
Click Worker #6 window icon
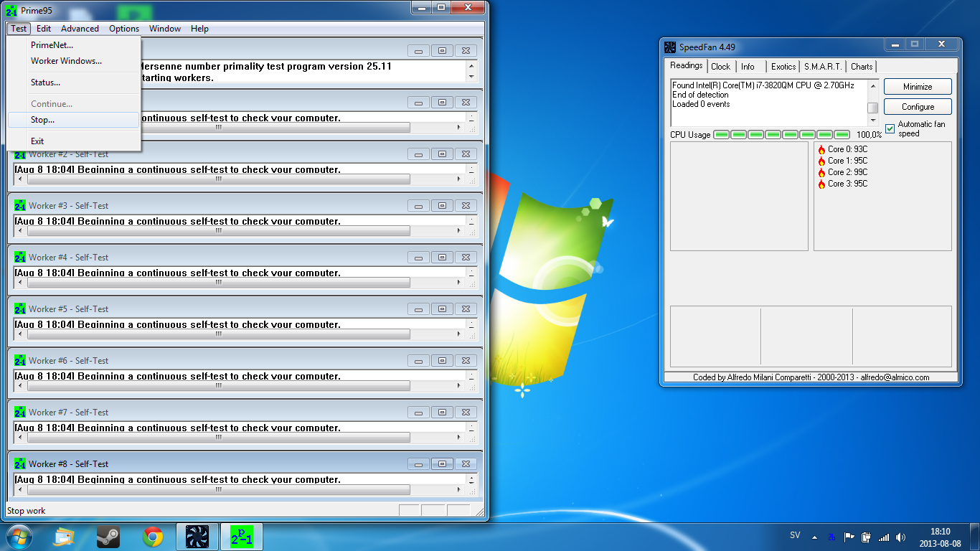click(20, 361)
